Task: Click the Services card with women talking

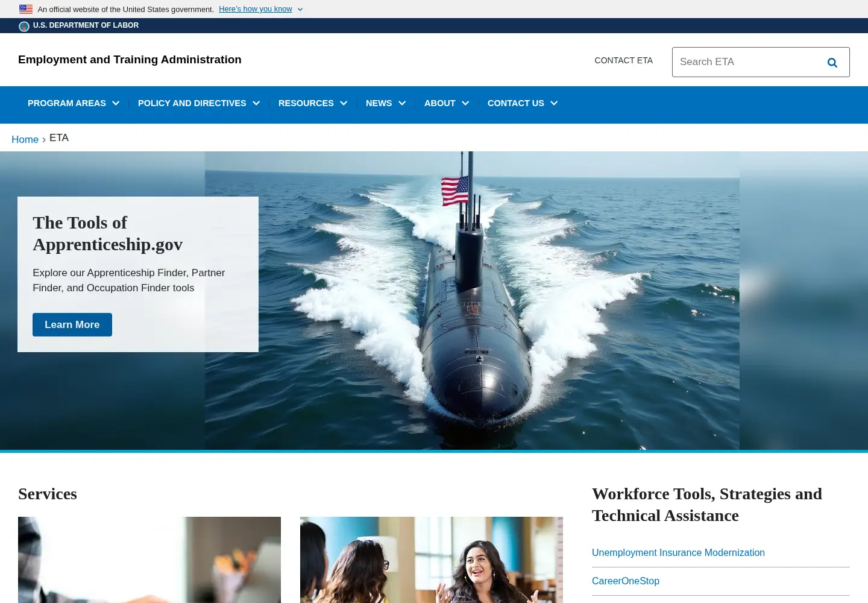Action: pyautogui.click(x=432, y=560)
